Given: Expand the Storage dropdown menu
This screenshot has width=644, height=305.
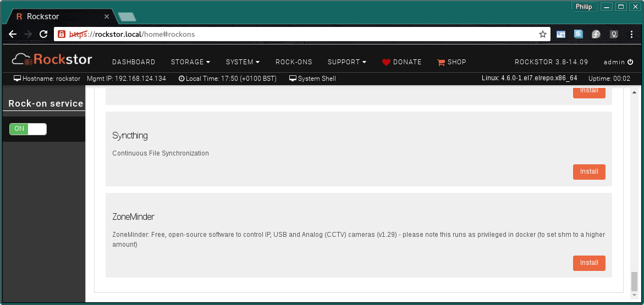Looking at the screenshot, I should pos(191,62).
